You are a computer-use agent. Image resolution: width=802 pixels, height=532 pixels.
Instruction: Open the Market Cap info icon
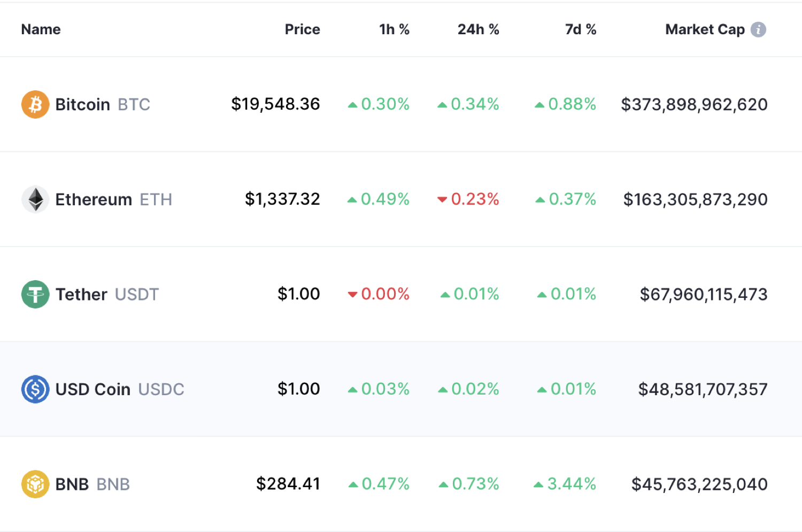point(758,29)
